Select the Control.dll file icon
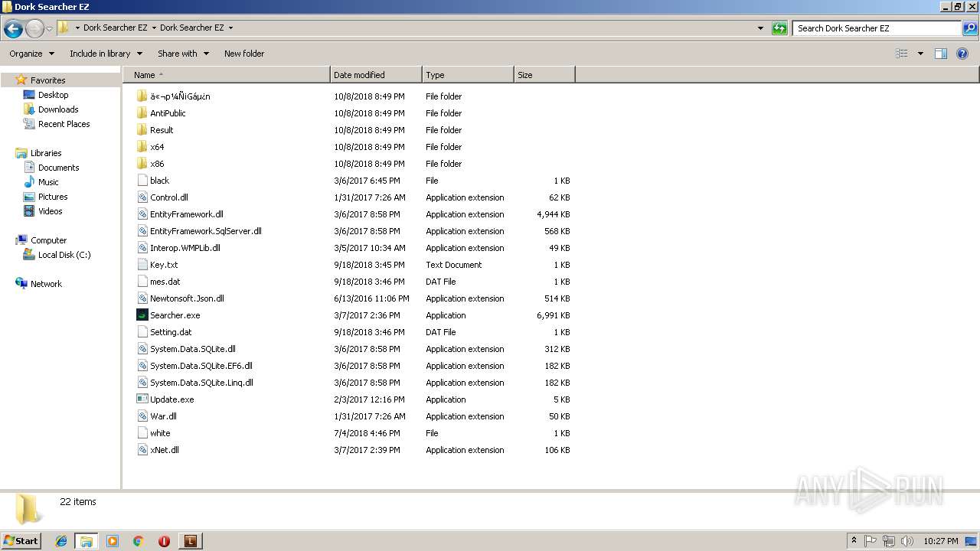 click(142, 197)
